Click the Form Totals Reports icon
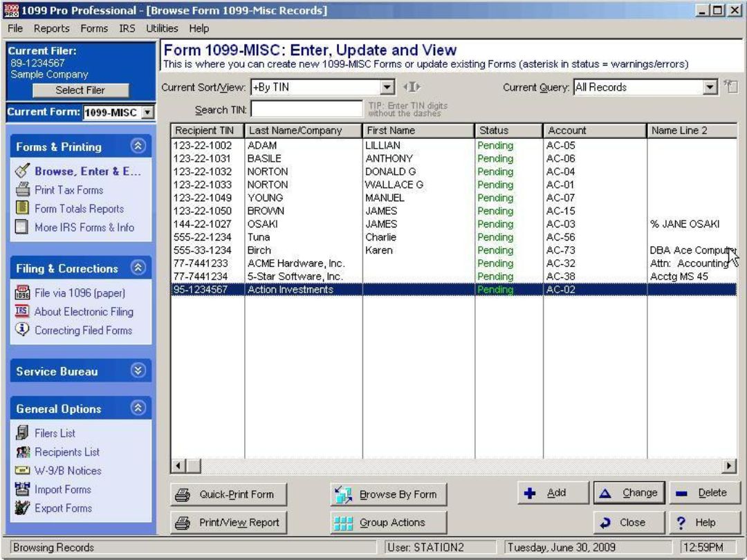The height and width of the screenshot is (560, 747). point(22,207)
